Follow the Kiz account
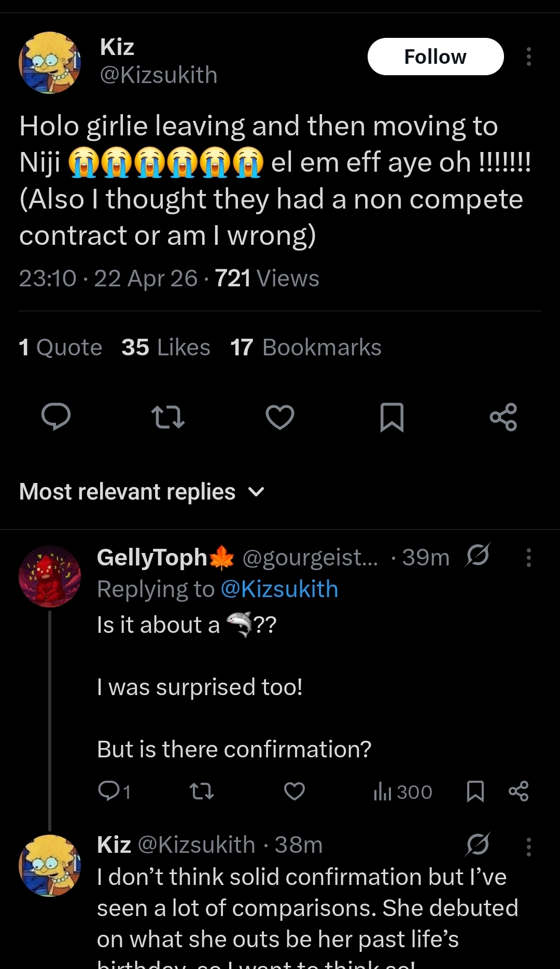This screenshot has height=969, width=560. point(436,57)
